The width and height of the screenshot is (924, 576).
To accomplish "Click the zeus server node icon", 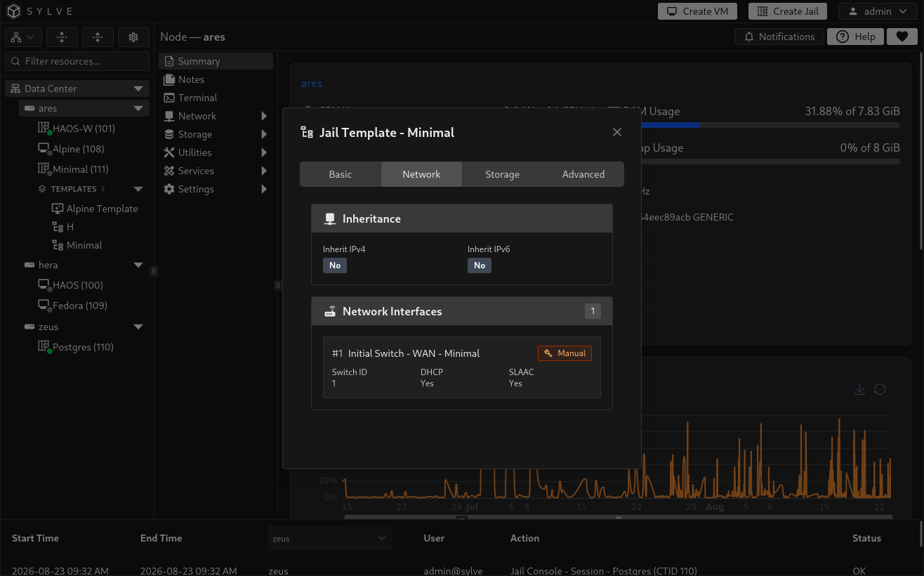I will pos(29,327).
